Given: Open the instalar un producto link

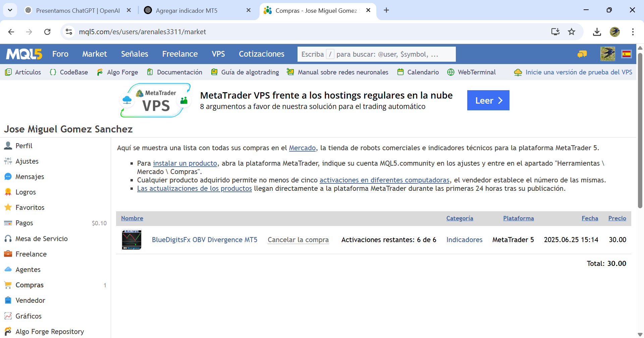Looking at the screenshot, I should [x=185, y=163].
